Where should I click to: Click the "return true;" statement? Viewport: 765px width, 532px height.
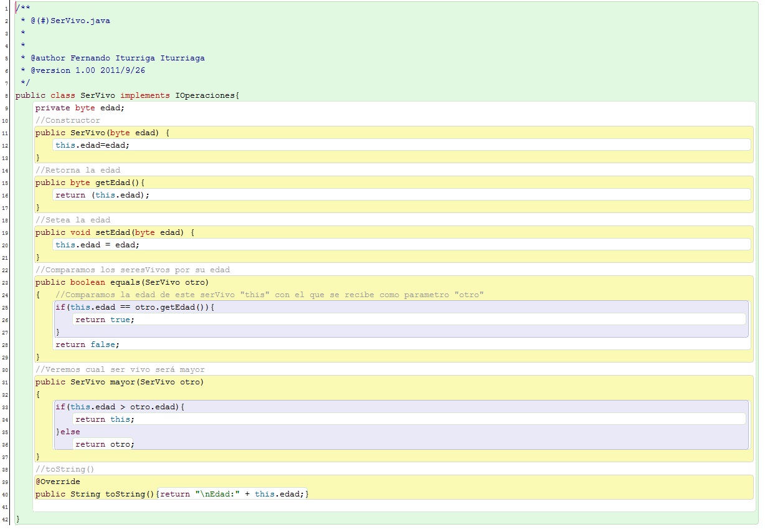pyautogui.click(x=105, y=320)
